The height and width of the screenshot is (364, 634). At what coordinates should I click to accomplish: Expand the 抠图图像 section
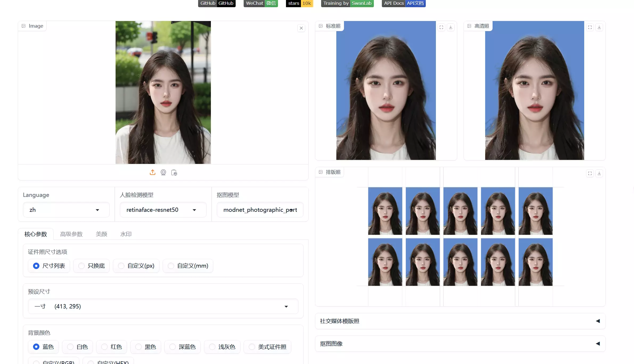coord(460,344)
